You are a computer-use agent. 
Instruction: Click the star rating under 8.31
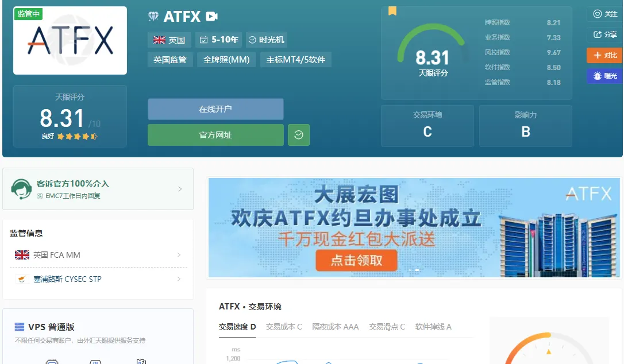pos(77,137)
